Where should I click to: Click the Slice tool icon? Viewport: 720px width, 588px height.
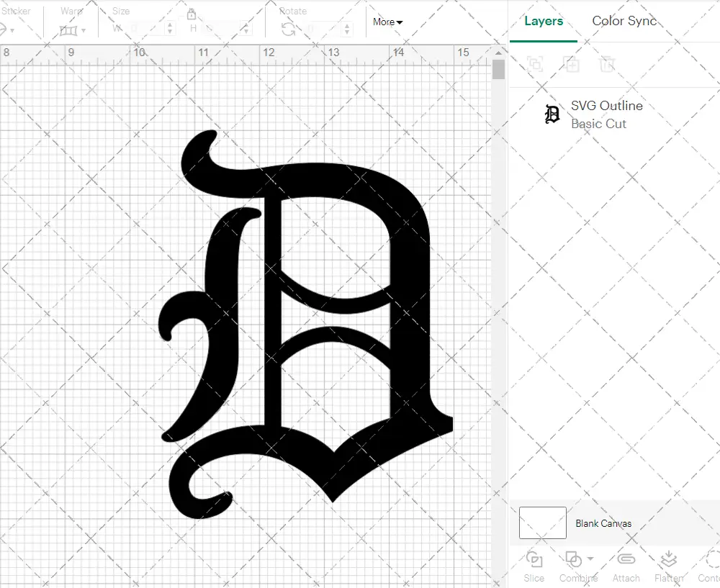tap(534, 560)
